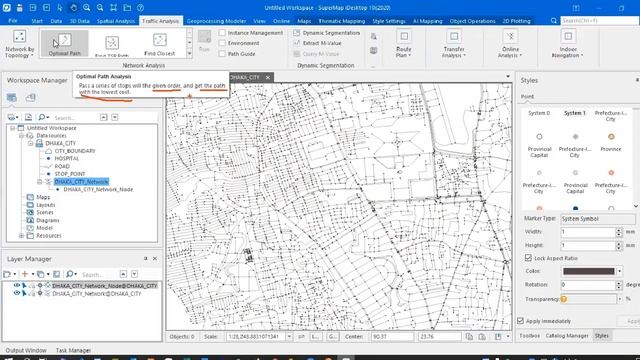Click the select pointer tool in title bar

point(60,8)
